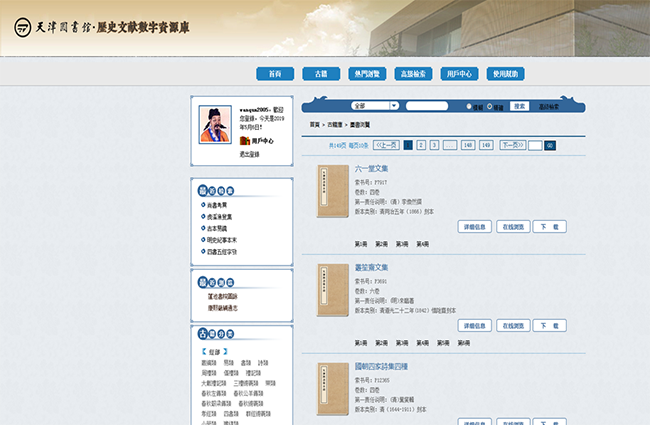Click the bullet icon beside 明史紀事本末
This screenshot has width=650, height=425.
click(203, 240)
